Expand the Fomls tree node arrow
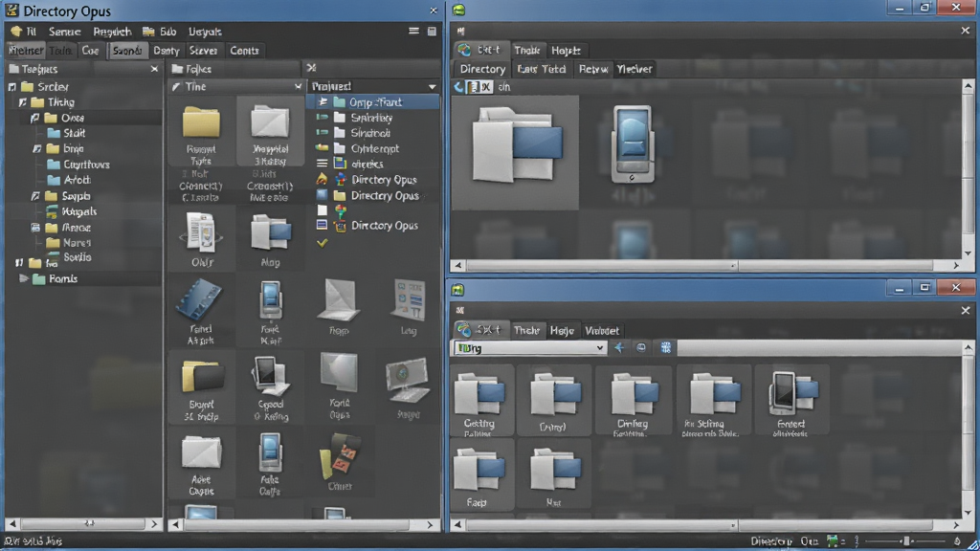Image resolution: width=980 pixels, height=551 pixels. 24,278
